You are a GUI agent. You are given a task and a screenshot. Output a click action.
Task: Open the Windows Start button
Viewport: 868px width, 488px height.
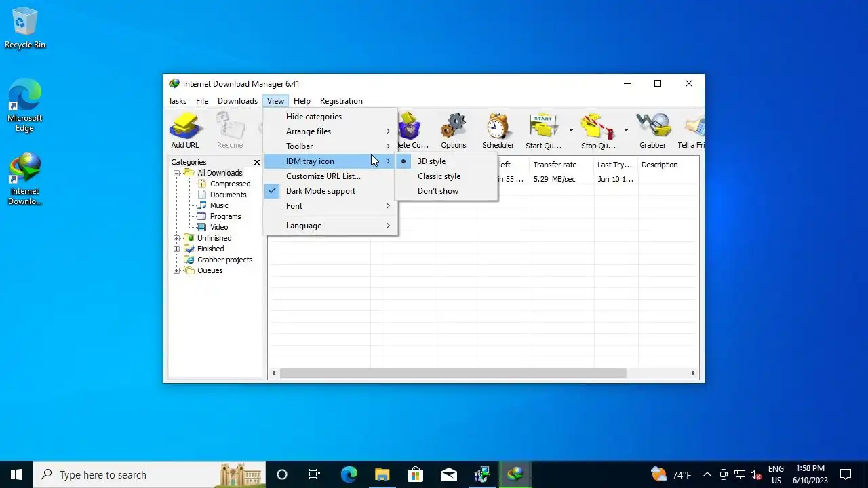pos(16,474)
